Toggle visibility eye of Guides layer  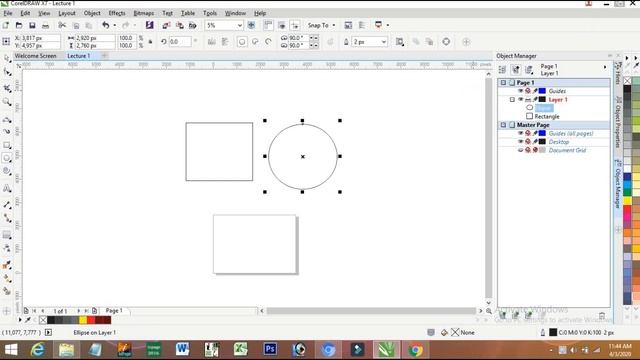[x=520, y=91]
